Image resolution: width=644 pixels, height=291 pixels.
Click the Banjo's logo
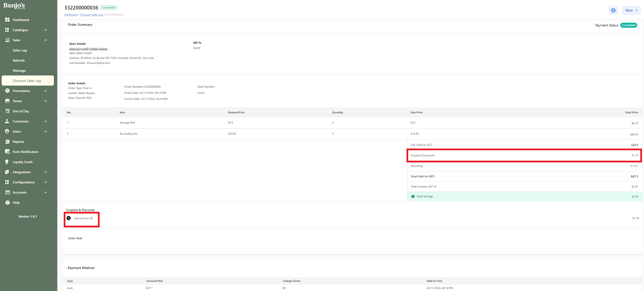tap(14, 6)
